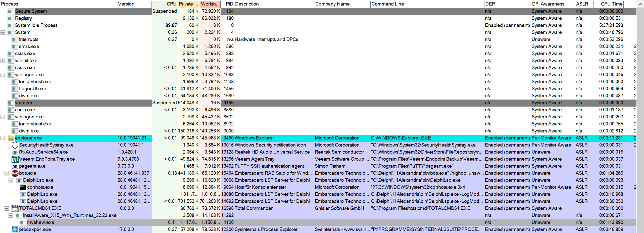The image size is (644, 233).
Task: Click the red RAD bds.exe icon
Action: coord(15,173)
